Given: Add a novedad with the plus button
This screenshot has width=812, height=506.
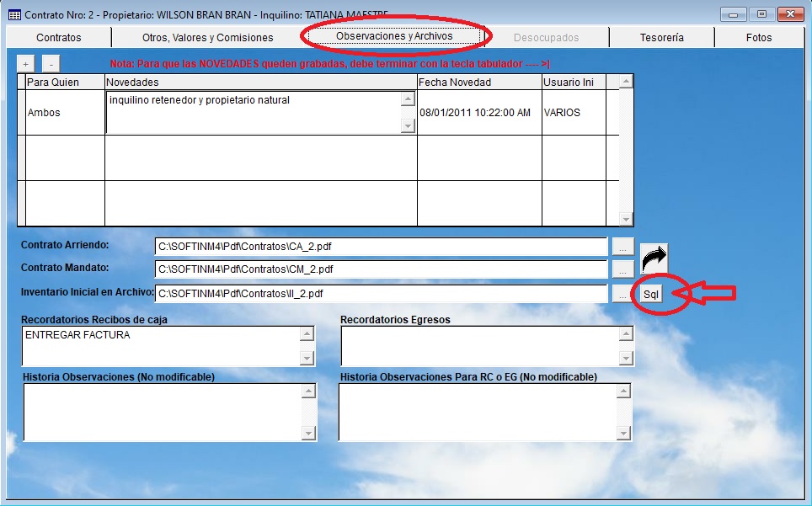Looking at the screenshot, I should point(25,64).
